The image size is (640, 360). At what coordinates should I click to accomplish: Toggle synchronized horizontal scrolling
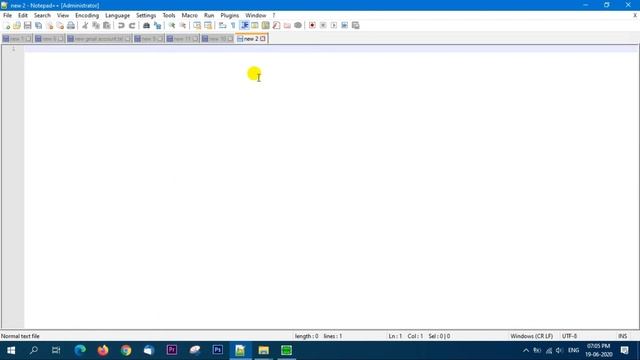click(208, 25)
